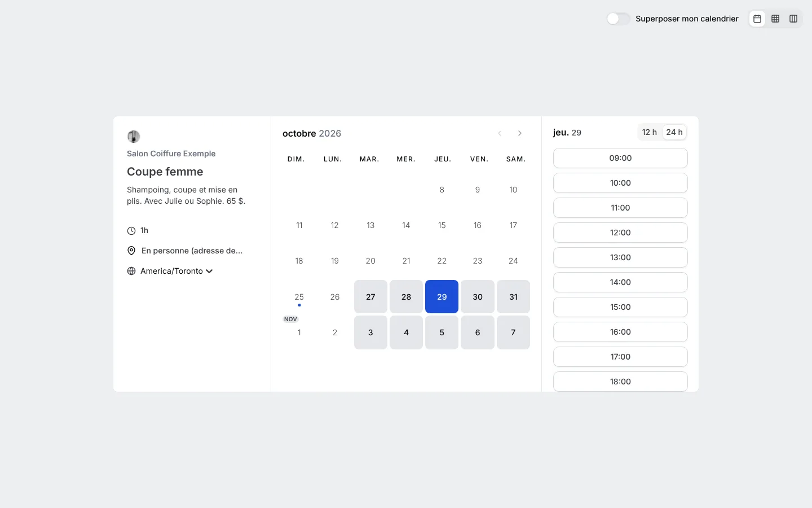Click the En personne location text
812x508 pixels.
pos(192,251)
